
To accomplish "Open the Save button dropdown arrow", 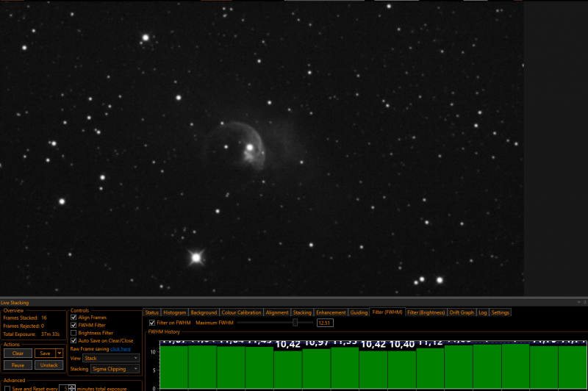I will click(60, 353).
